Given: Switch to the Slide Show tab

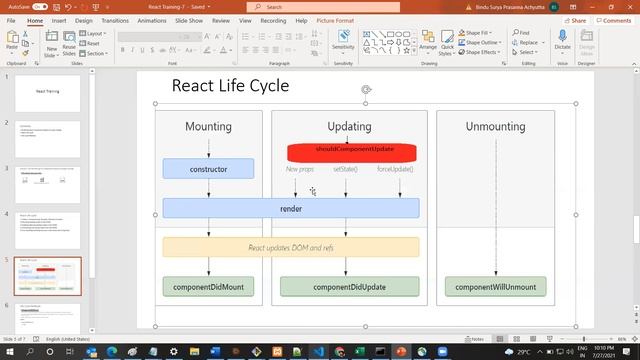Looking at the screenshot, I should coord(189,20).
